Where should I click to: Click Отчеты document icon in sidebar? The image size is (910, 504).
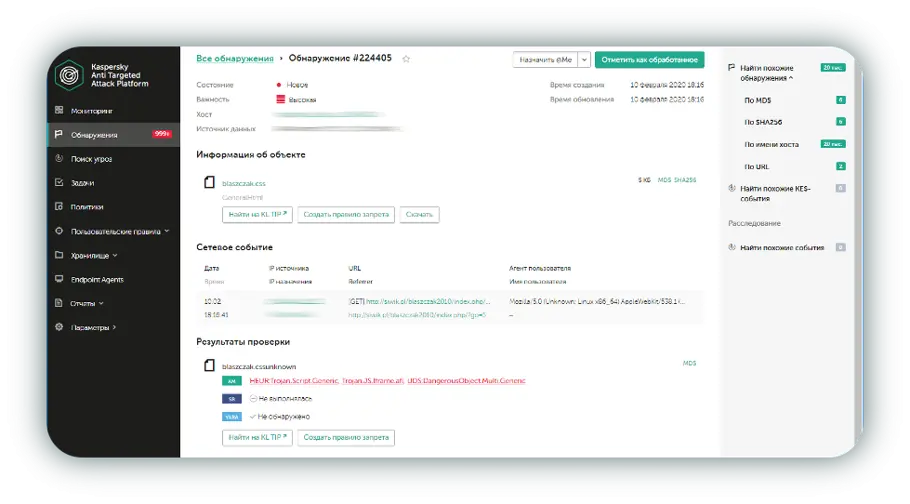click(59, 303)
